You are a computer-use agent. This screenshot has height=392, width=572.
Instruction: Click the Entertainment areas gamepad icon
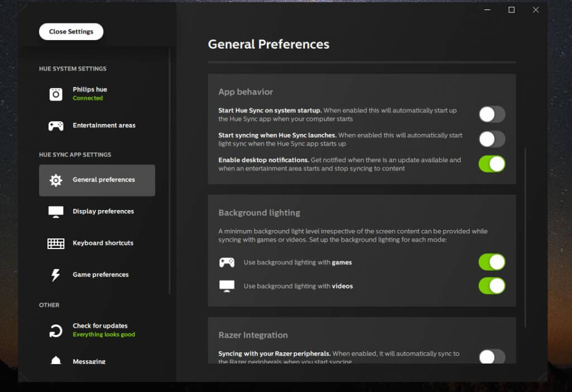[x=56, y=126]
